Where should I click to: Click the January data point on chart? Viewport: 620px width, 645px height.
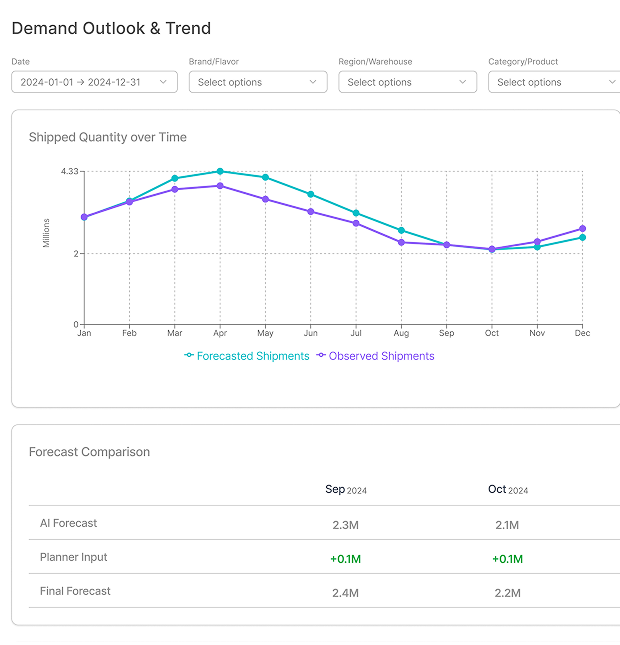84,216
